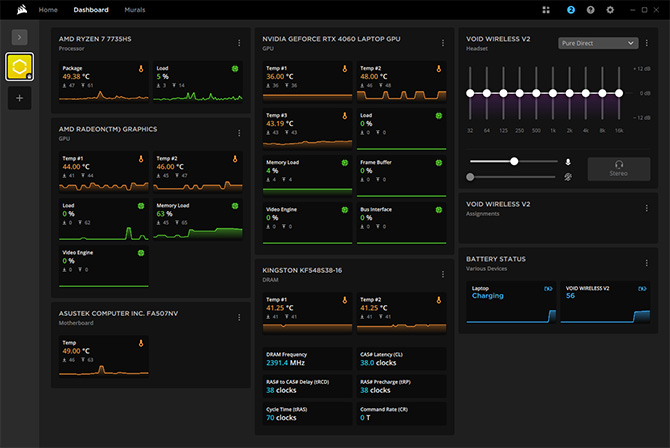Image resolution: width=670 pixels, height=448 pixels.
Task: Click the 32 Hz equalizer slider handle
Action: tap(470, 93)
